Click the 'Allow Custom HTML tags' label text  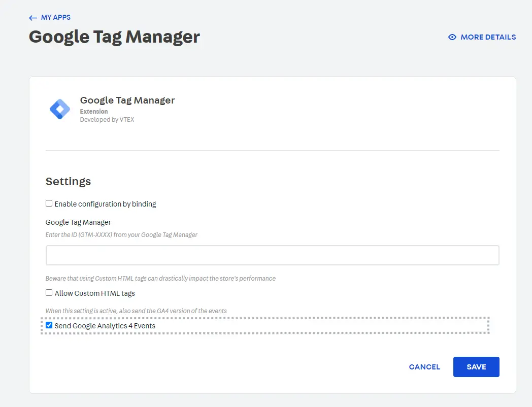(x=94, y=293)
